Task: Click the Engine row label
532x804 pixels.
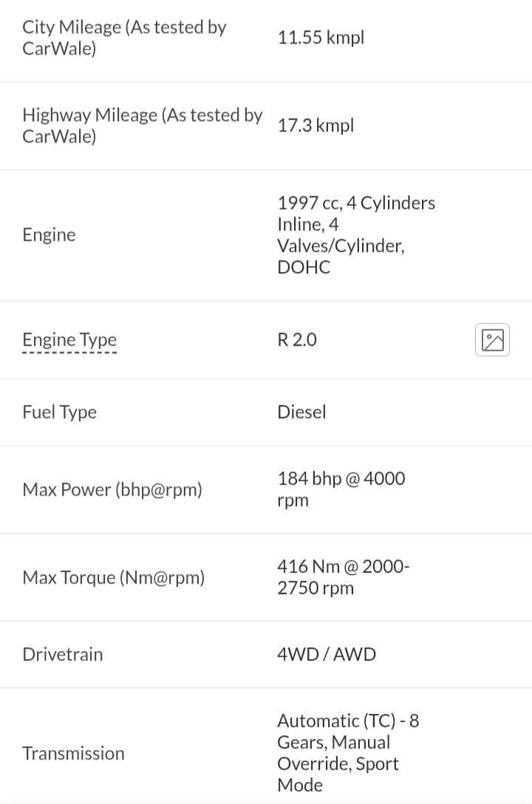Action: click(49, 235)
